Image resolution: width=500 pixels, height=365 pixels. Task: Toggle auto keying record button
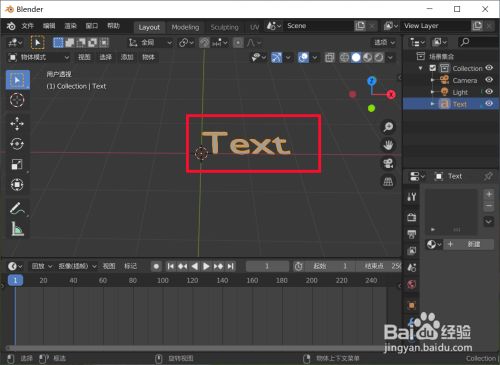[156, 266]
